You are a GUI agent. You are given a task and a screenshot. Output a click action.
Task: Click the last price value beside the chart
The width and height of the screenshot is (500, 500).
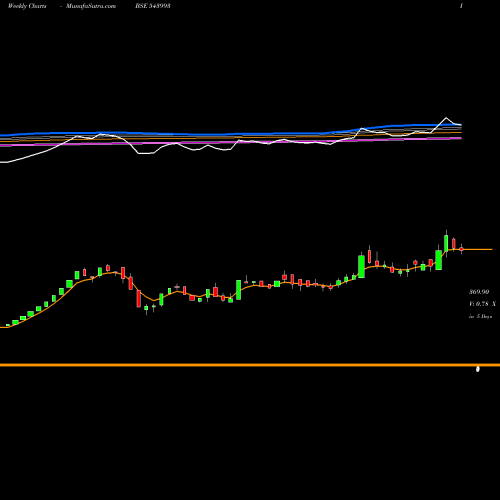tap(479, 292)
